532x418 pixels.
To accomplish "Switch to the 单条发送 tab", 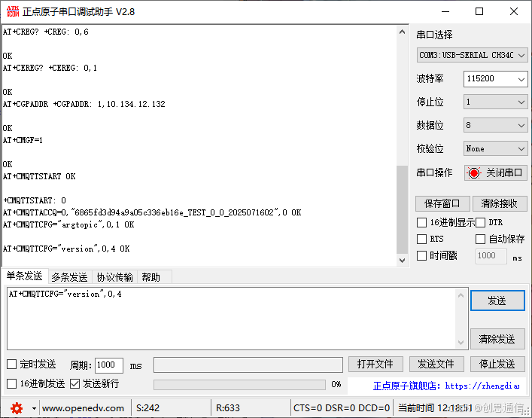I will point(24,276).
